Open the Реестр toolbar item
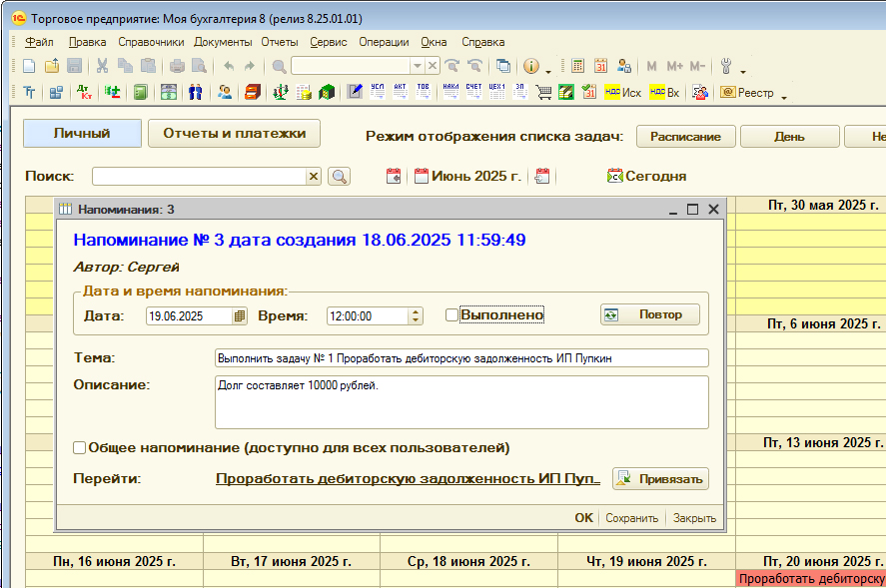Image resolution: width=886 pixels, height=588 pixels. point(747,93)
